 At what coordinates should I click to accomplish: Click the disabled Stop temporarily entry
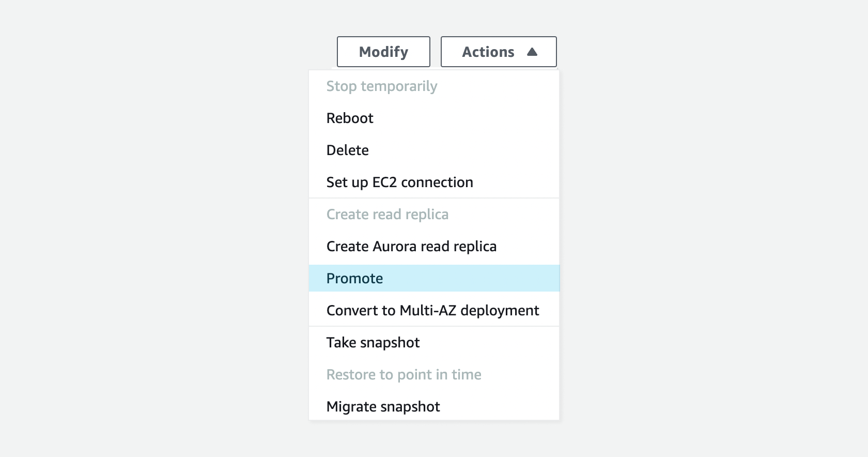tap(381, 86)
